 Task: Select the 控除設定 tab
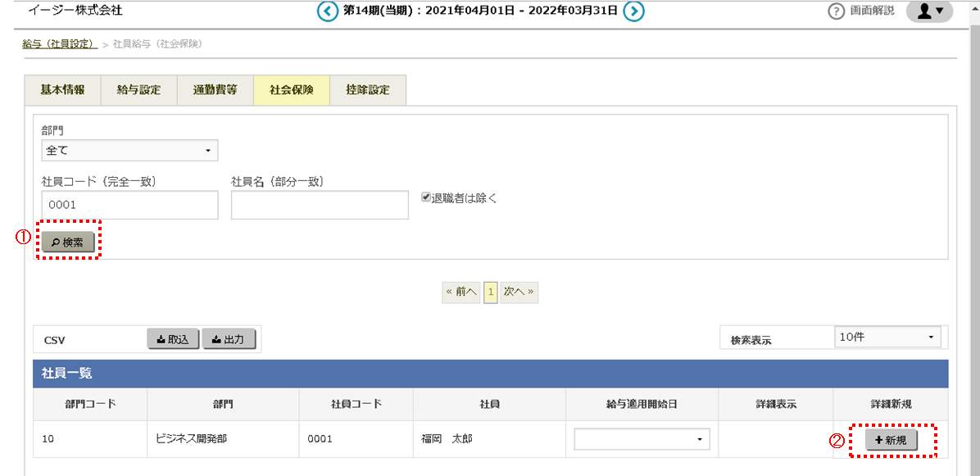pyautogui.click(x=368, y=90)
